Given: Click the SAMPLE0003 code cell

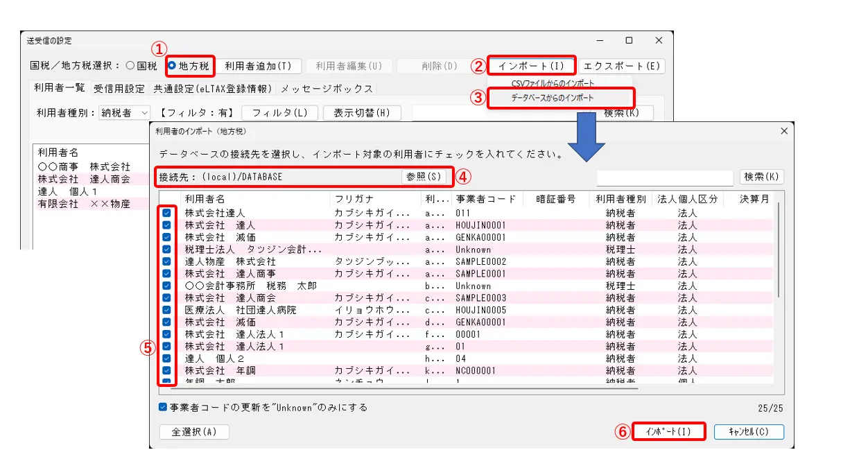Looking at the screenshot, I should tap(481, 298).
